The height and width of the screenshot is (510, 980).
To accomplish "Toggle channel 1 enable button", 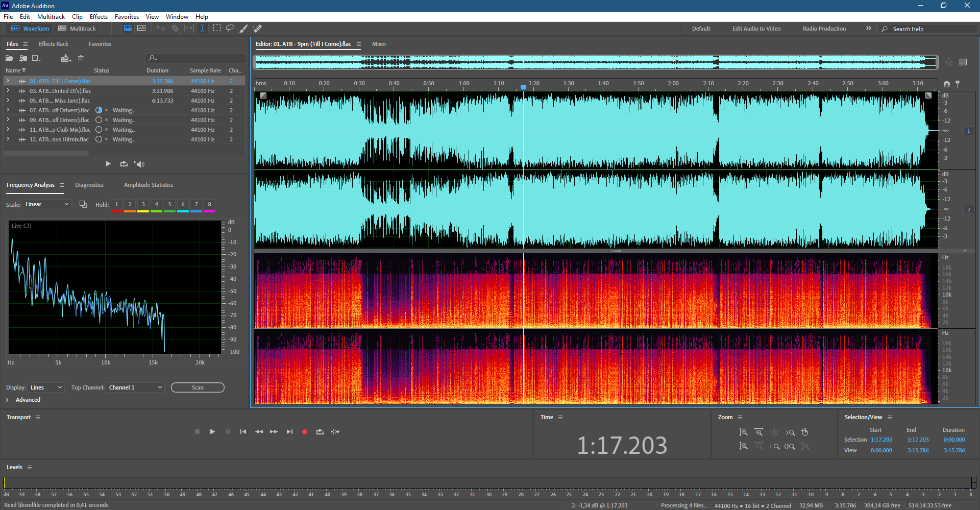I will click(x=969, y=131).
